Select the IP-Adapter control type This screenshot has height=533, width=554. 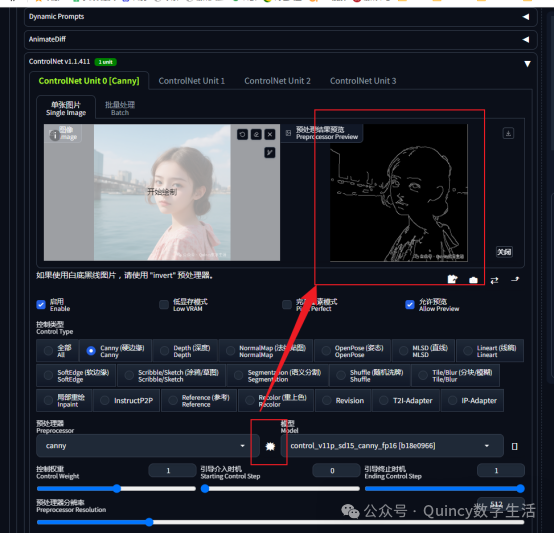point(472,401)
